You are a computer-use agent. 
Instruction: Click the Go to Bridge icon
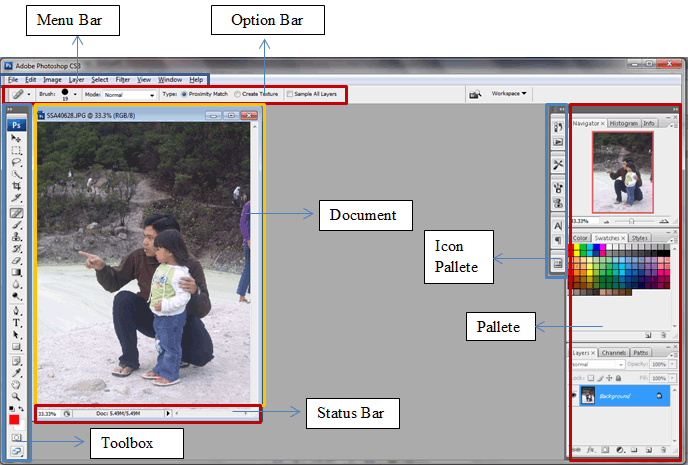475,94
